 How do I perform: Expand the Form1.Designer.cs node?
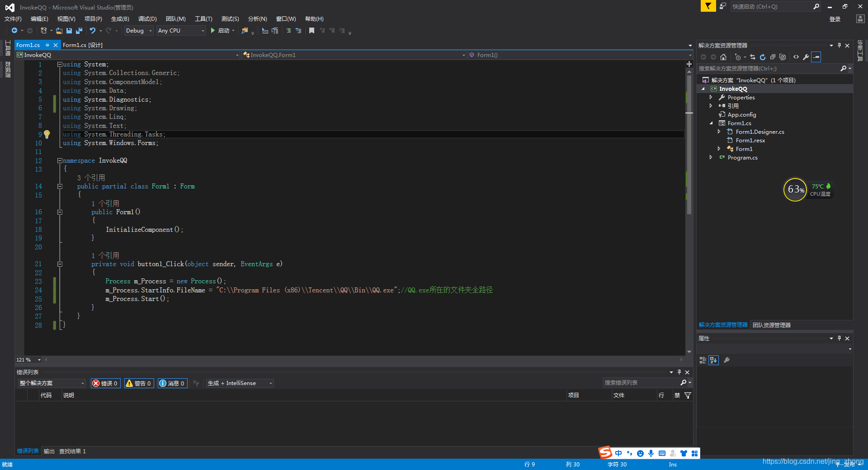(x=719, y=132)
